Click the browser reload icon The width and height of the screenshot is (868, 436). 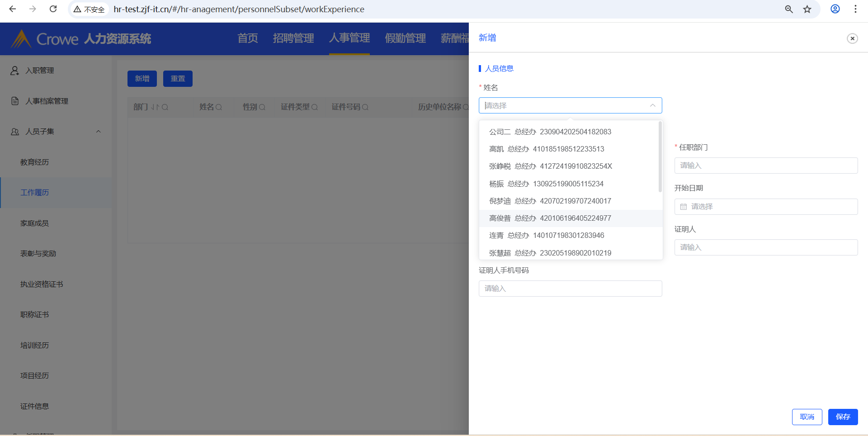point(53,9)
